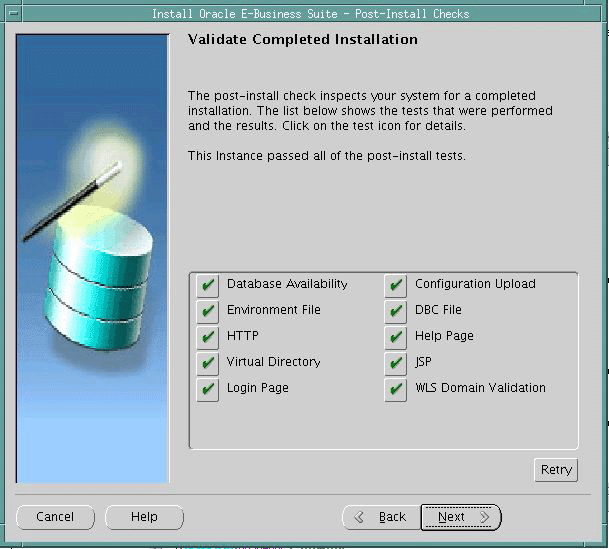The height and width of the screenshot is (549, 609).
Task: Cancel the installation wizard
Action: (x=55, y=517)
